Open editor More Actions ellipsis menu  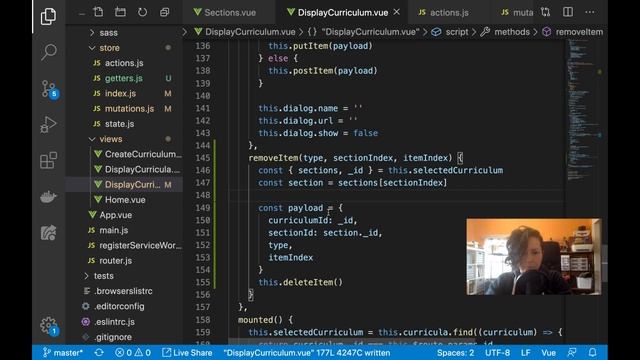coord(590,12)
